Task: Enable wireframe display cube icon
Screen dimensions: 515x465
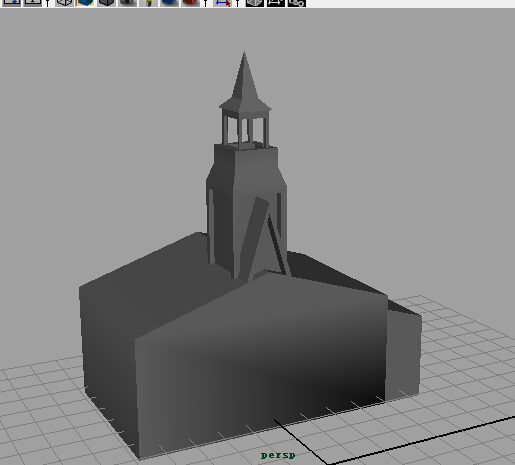Action: (x=64, y=3)
